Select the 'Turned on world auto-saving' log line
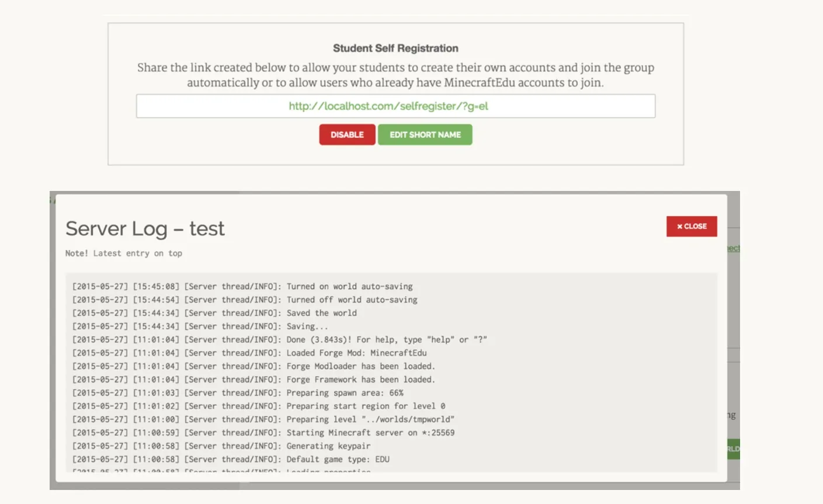 click(x=242, y=286)
